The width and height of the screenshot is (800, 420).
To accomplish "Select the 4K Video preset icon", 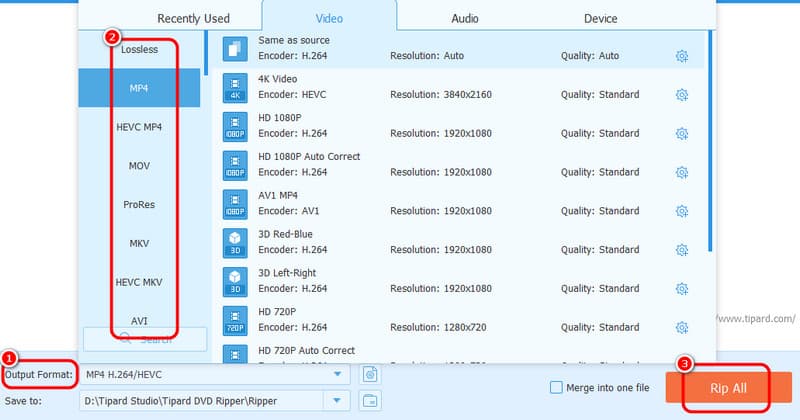I will (235, 88).
